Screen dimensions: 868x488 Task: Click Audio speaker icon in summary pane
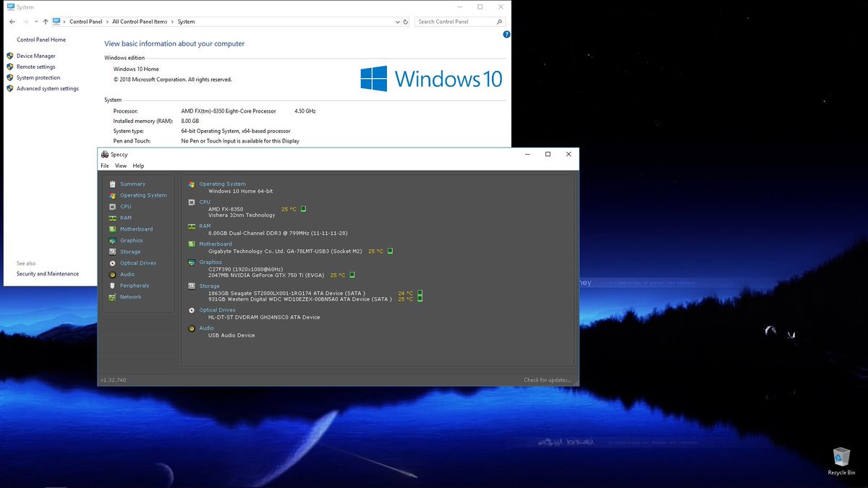tap(192, 328)
